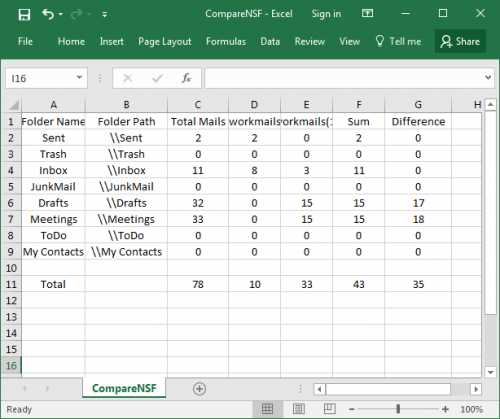500x419 pixels.
Task: Click the vertical scrollbar thumb
Action: (490, 213)
